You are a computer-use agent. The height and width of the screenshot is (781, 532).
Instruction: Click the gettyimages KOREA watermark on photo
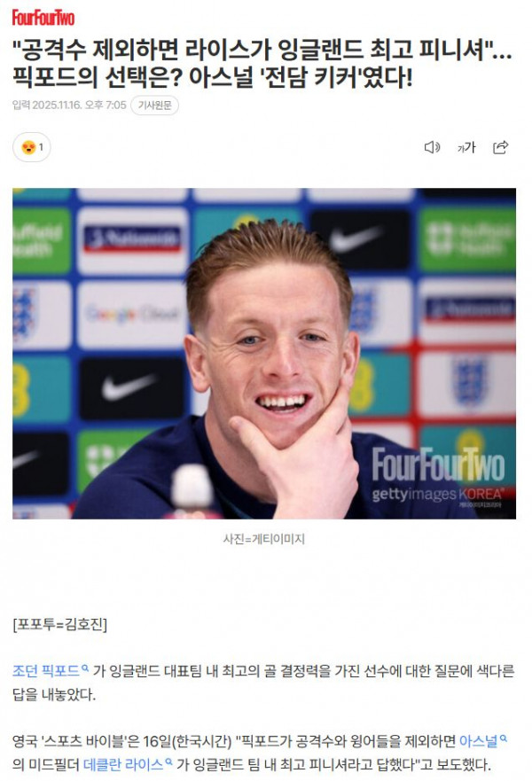437,494
